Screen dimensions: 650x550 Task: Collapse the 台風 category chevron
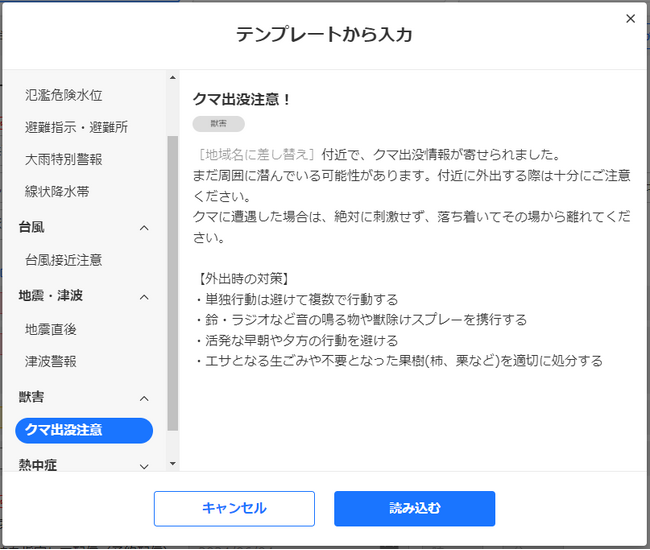[144, 228]
